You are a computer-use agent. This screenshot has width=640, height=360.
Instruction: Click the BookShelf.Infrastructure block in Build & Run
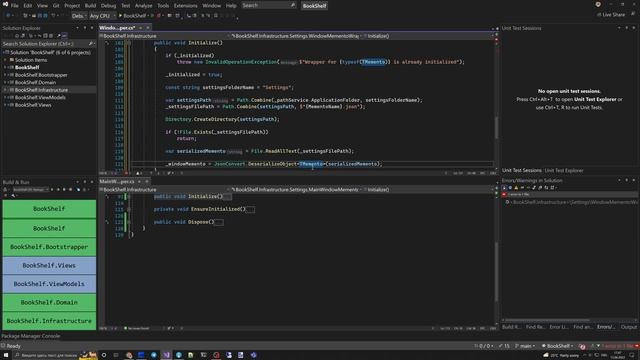(49, 321)
